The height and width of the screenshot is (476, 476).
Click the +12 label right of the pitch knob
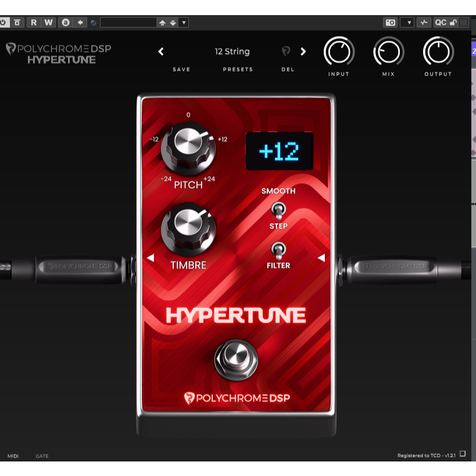pos(223,139)
